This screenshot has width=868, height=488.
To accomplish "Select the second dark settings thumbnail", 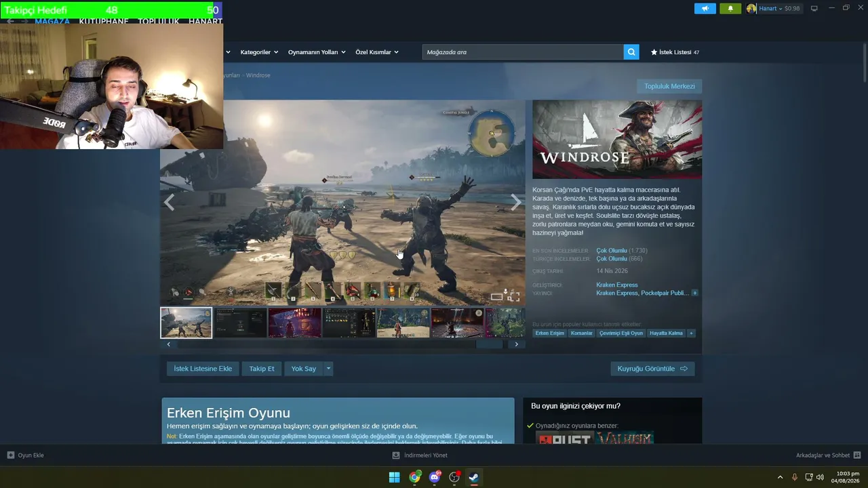I will [241, 323].
